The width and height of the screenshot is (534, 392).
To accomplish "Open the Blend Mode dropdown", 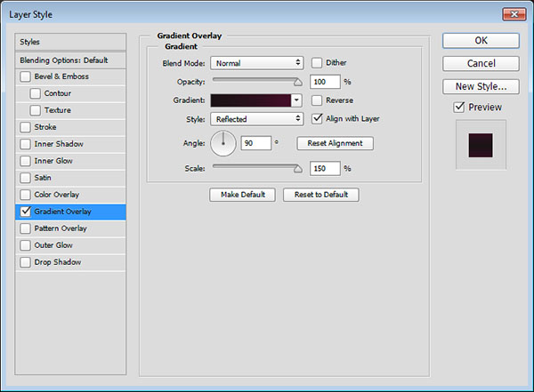I will (x=256, y=63).
